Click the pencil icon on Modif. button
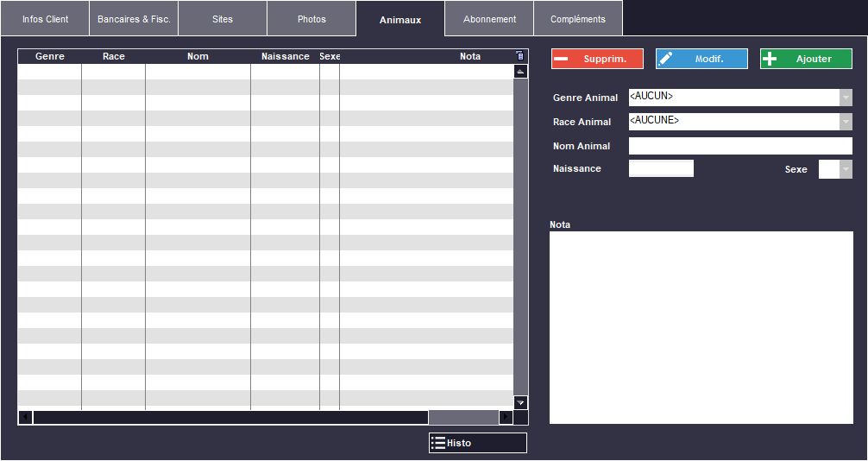 click(x=666, y=59)
